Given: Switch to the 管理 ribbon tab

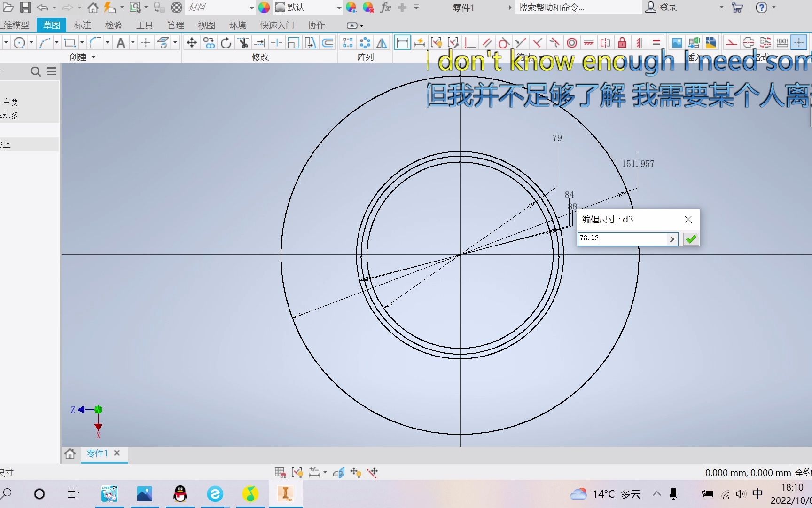Looking at the screenshot, I should pyautogui.click(x=176, y=25).
